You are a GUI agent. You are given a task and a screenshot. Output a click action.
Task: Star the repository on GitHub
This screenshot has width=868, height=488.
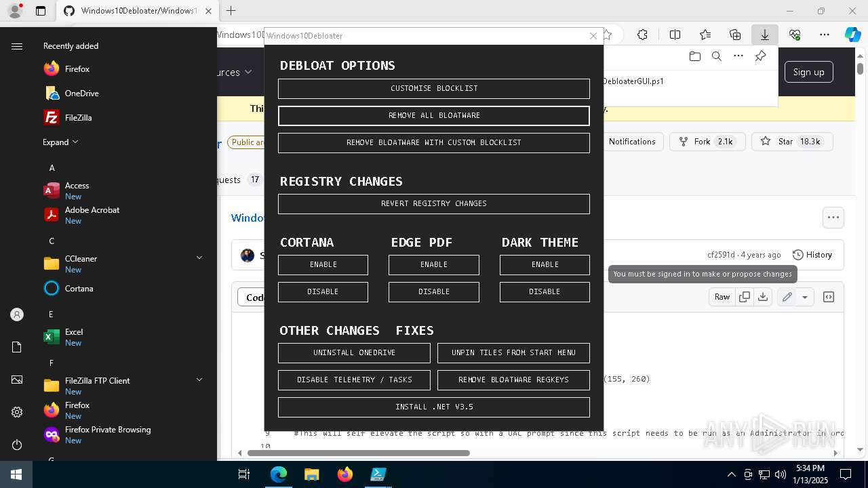click(x=792, y=142)
